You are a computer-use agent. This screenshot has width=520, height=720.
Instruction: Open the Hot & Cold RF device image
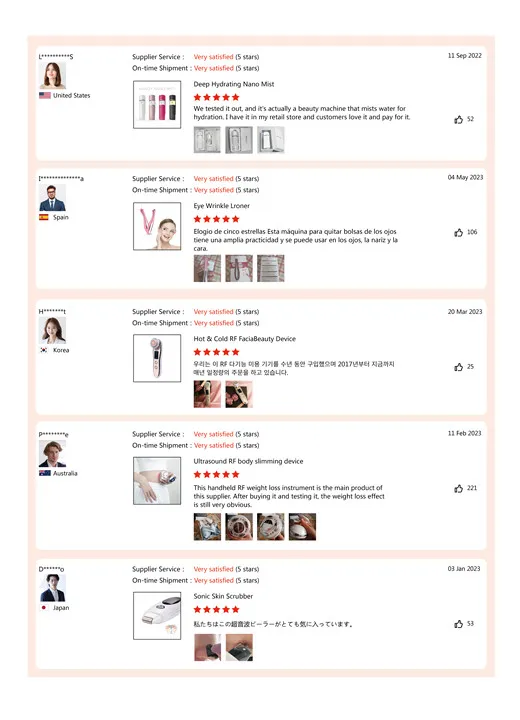tap(157, 358)
